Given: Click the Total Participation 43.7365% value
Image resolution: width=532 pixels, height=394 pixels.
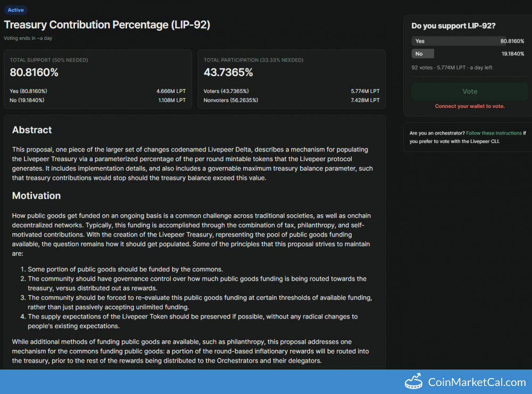Looking at the screenshot, I should [x=228, y=72].
